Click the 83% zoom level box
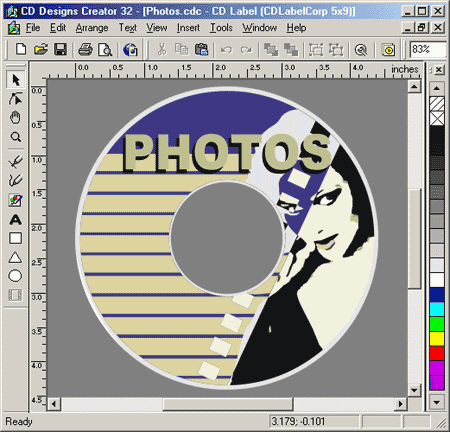450x432 pixels. coord(428,49)
